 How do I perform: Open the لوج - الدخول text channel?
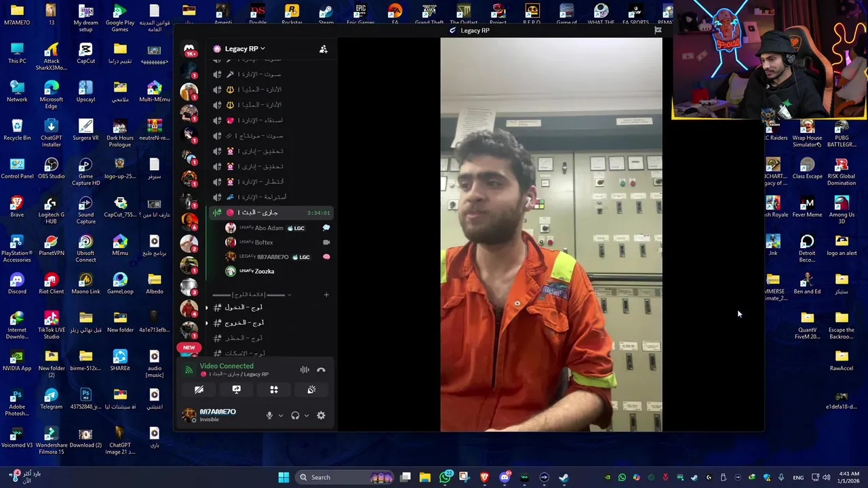click(x=271, y=307)
